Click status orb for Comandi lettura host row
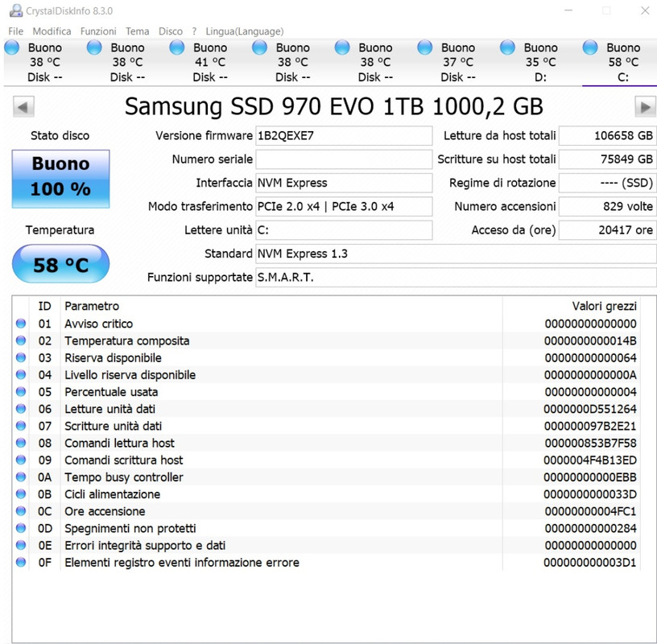Screen dimensions: 657x644 tap(21, 443)
